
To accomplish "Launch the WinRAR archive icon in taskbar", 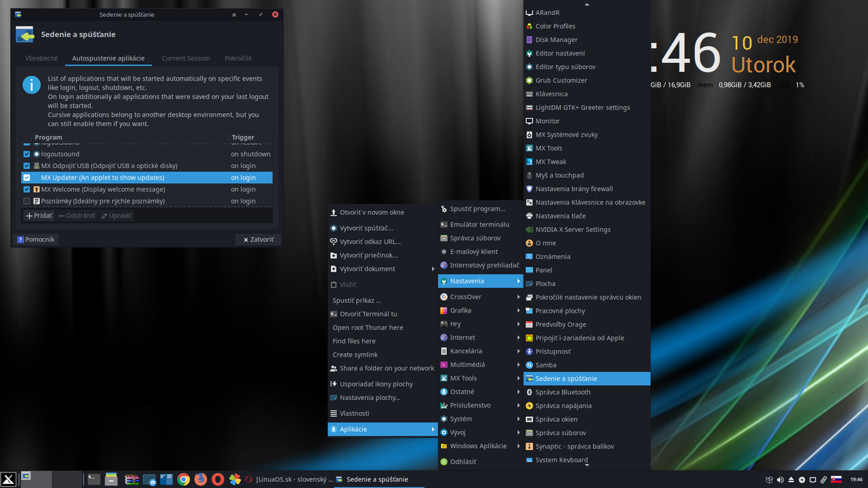I will (132, 479).
